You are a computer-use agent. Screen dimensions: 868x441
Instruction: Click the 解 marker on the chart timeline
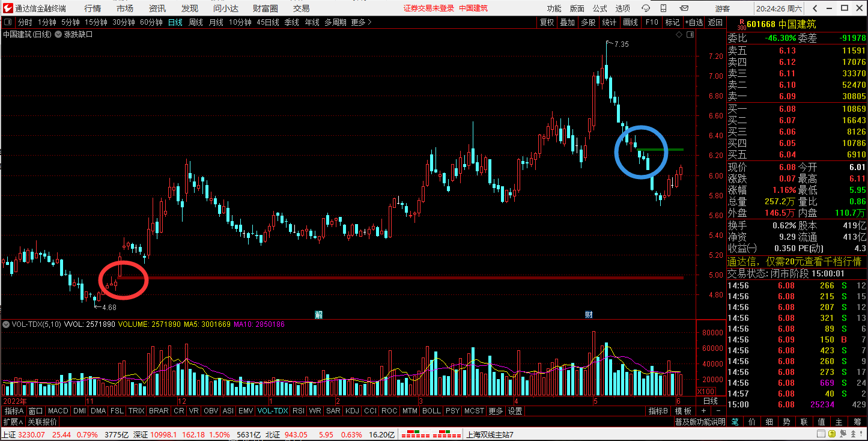pyautogui.click(x=319, y=315)
